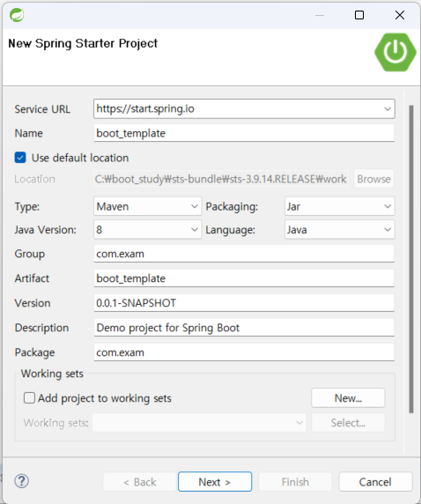Viewport: 421px width, 504px height.
Task: Click the Spring leaf icon in title bar
Action: click(17, 15)
